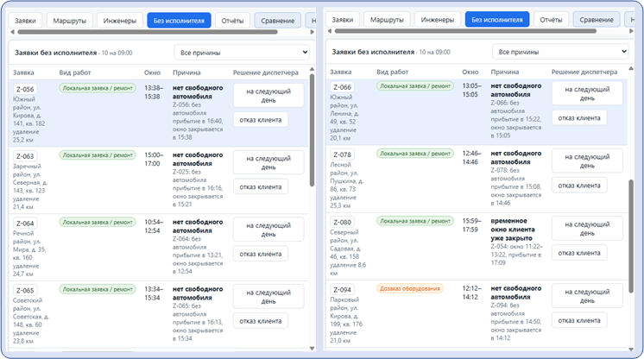Postpone Z-056 to next day
Screen dimensions: 644x359
tap(268, 96)
